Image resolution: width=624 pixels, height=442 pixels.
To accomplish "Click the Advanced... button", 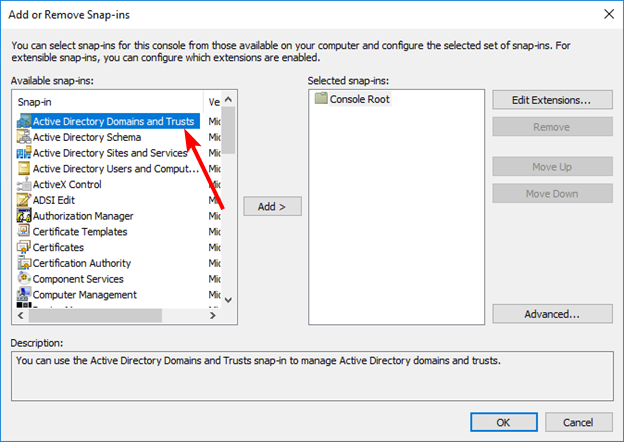I will pyautogui.click(x=552, y=314).
